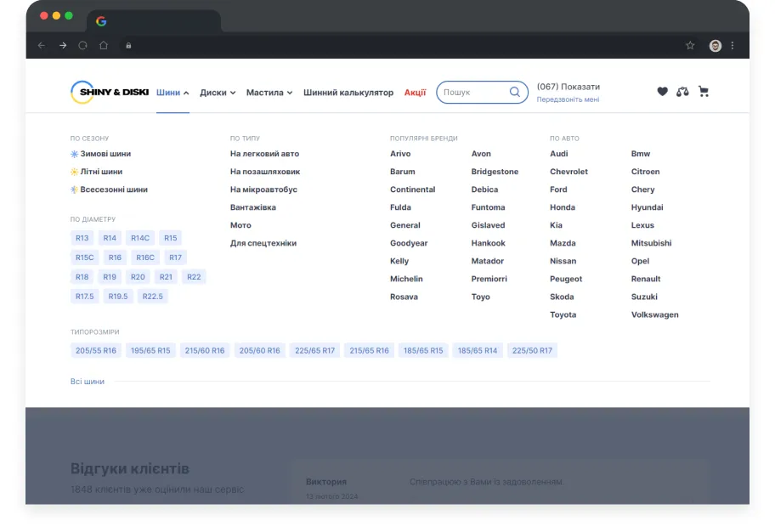Select brand Goodyear
This screenshot has width=775, height=532.
pos(409,243)
